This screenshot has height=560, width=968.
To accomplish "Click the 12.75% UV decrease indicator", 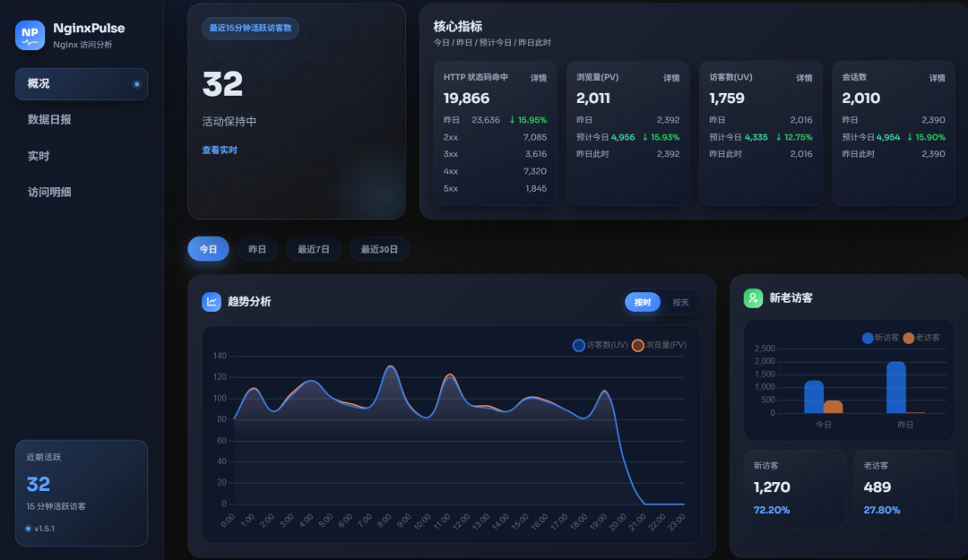I will (x=794, y=137).
